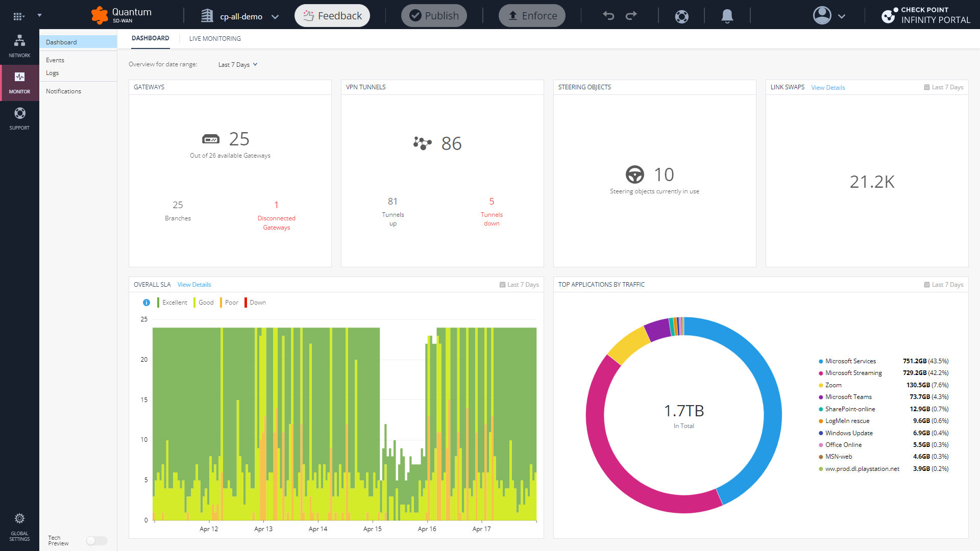
Task: Select Microsoft Teams legend entry
Action: [x=883, y=397]
